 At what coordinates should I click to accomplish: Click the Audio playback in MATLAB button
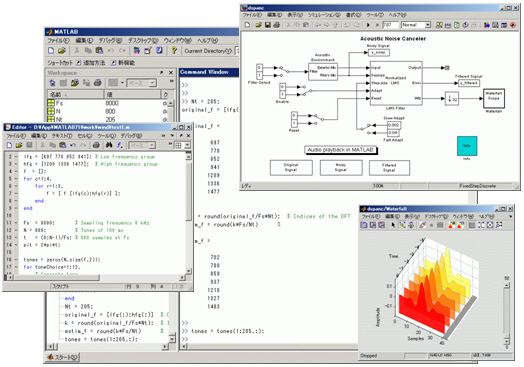340,150
